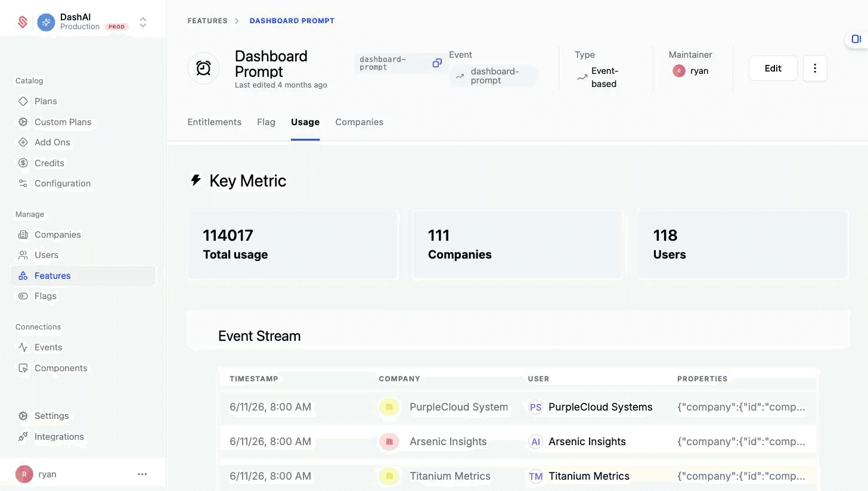
Task: Click the Custom Plans gear icon
Action: [x=23, y=122]
